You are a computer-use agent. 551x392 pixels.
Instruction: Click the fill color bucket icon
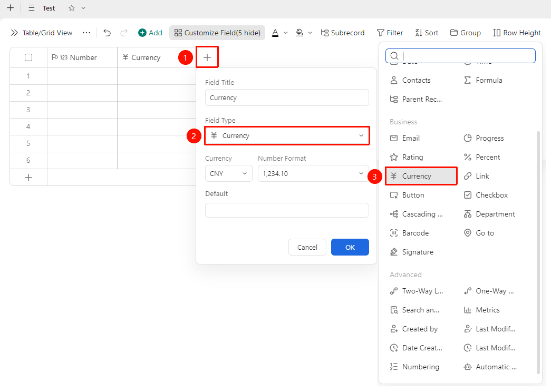(299, 33)
